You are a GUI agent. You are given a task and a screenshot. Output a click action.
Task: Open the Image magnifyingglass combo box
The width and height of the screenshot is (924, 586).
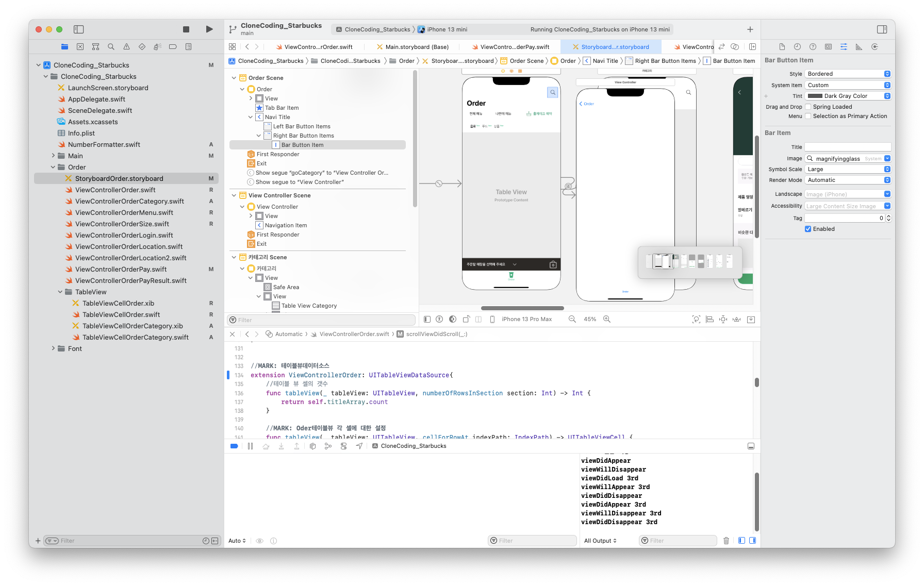[x=848, y=158]
